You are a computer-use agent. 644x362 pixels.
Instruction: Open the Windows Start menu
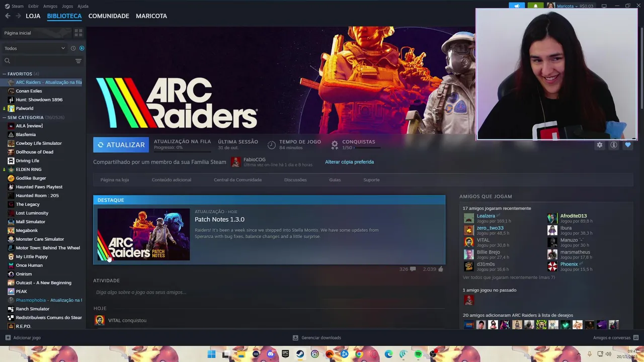[212, 354]
